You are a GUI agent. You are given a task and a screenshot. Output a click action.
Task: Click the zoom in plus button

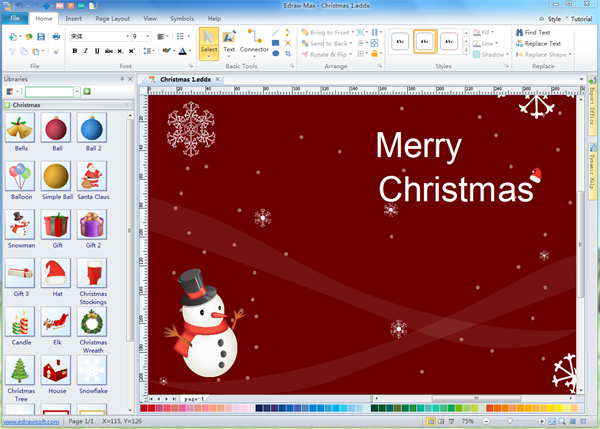[541, 421]
